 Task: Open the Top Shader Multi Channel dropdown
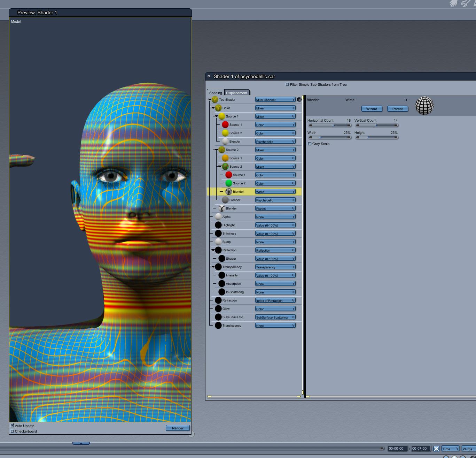(275, 100)
